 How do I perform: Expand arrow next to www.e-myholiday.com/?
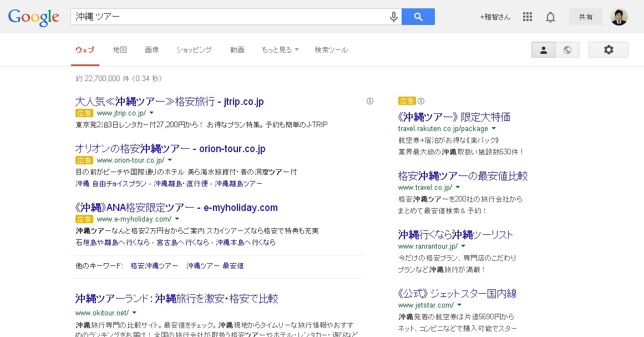point(177,219)
